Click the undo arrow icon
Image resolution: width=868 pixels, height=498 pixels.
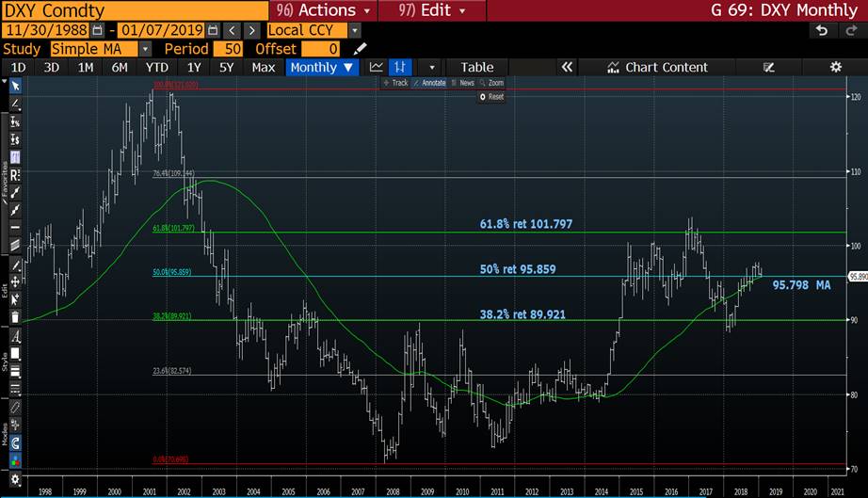click(822, 31)
